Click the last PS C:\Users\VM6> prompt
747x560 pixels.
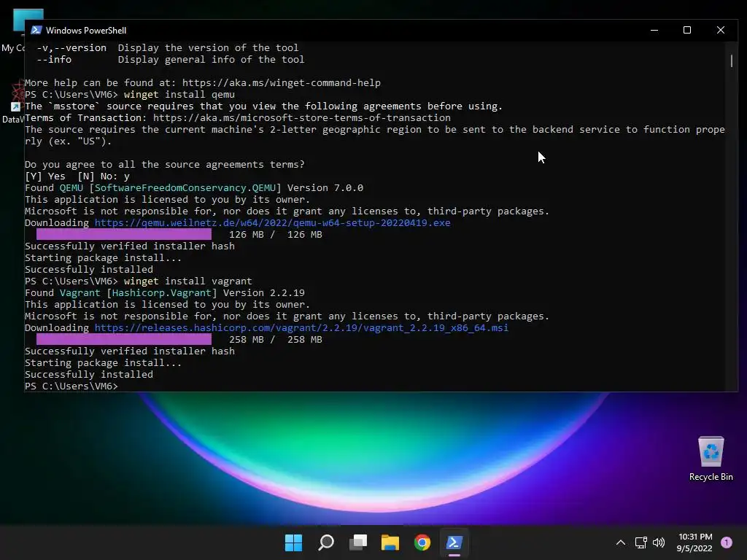[x=71, y=386]
